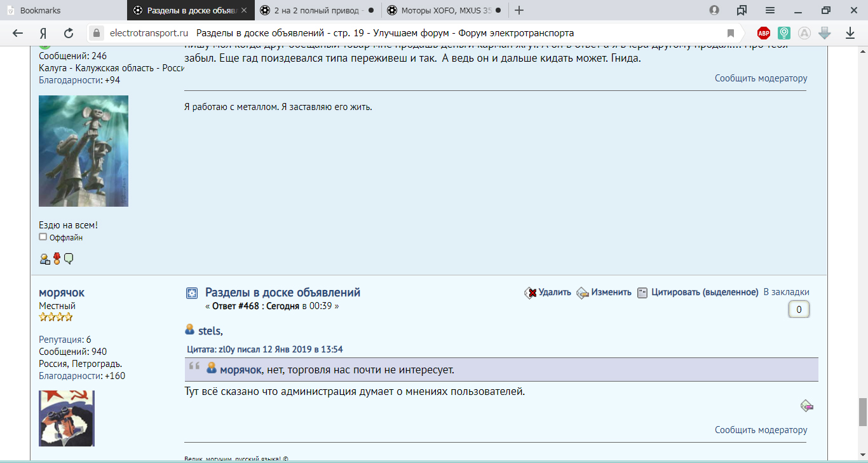Click the quick edit icon in post

coord(806,405)
